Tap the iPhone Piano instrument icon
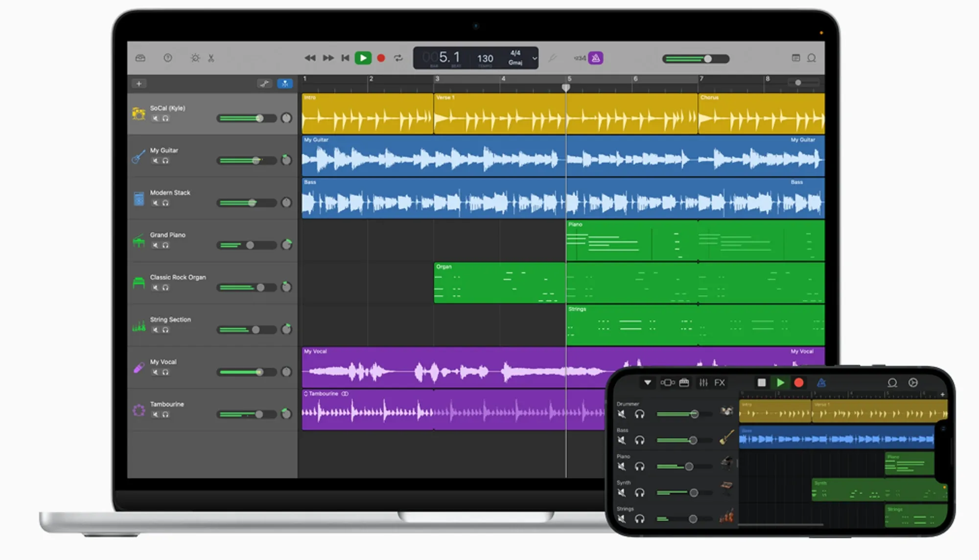 click(727, 462)
